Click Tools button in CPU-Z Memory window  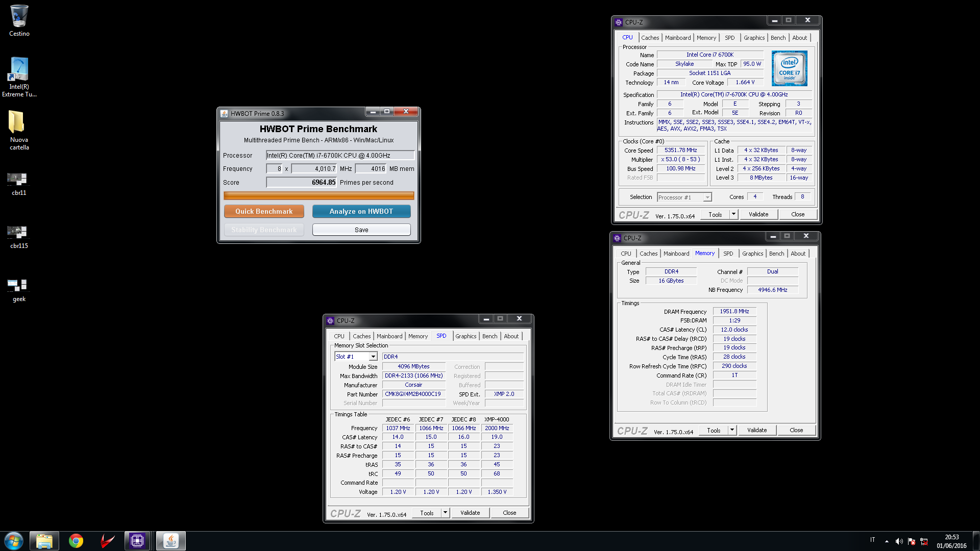[x=714, y=430]
